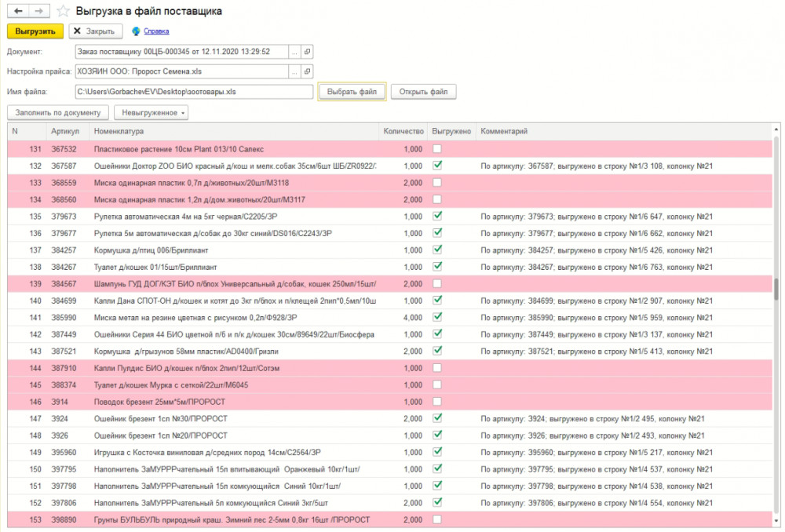Open the Справка help link
The image size is (785, 532).
pyautogui.click(x=156, y=31)
